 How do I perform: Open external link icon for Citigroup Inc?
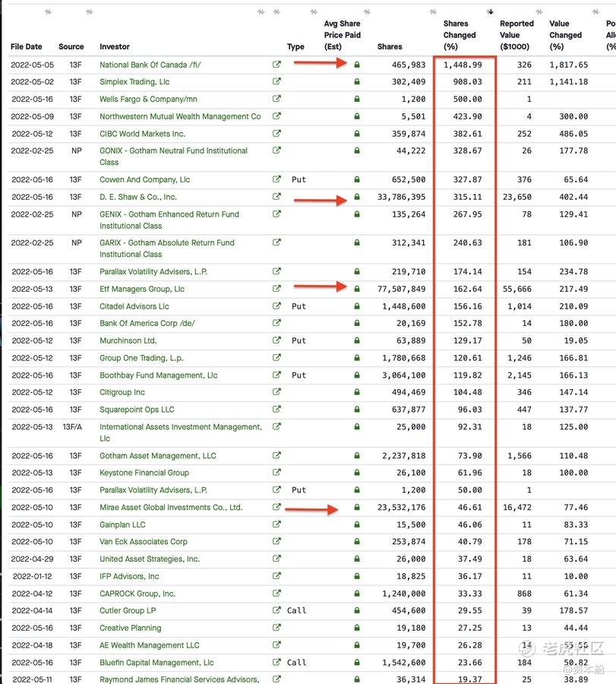(x=276, y=391)
